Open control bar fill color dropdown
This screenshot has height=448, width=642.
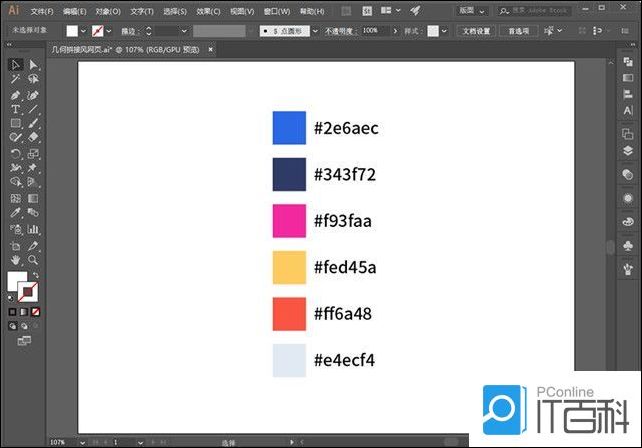click(84, 31)
